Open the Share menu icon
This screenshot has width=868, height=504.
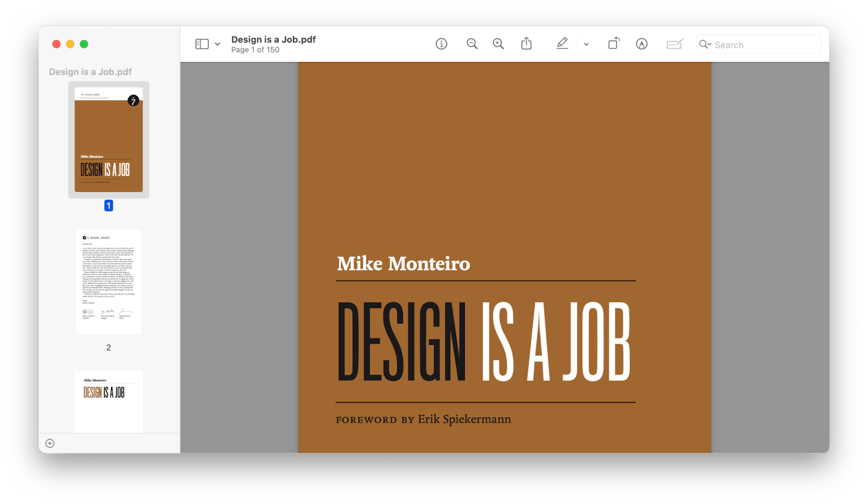526,43
